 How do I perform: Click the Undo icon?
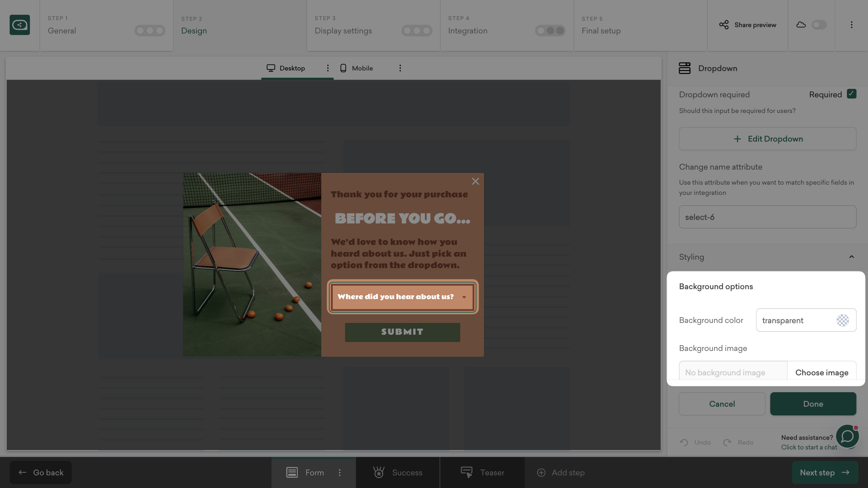point(684,442)
